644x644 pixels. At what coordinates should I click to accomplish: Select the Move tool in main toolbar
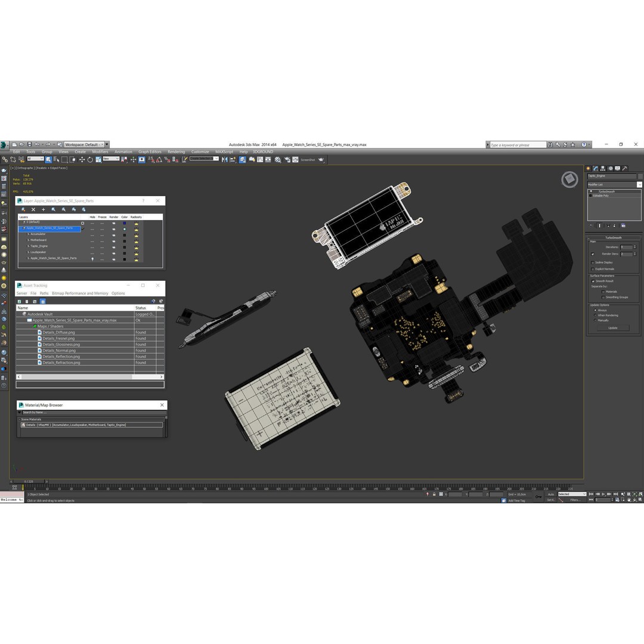point(82,160)
